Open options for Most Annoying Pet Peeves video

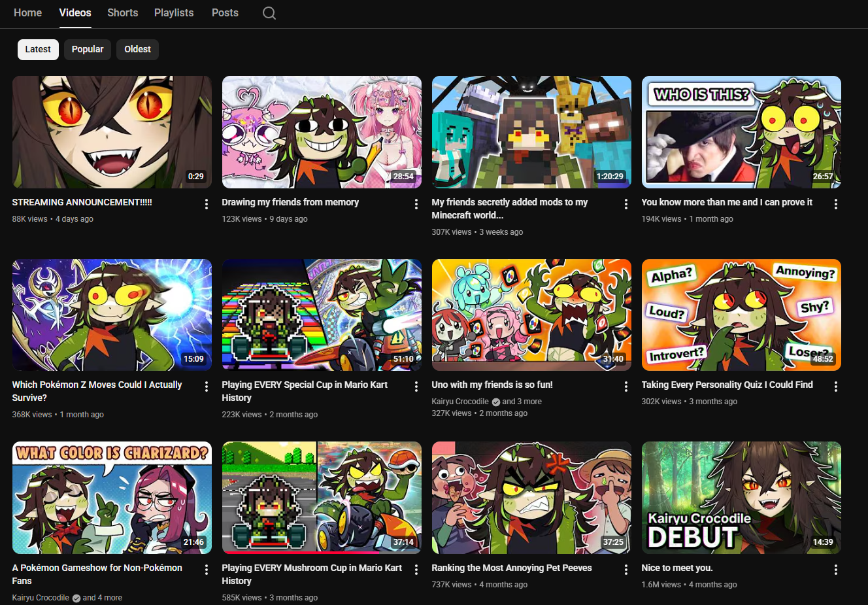[x=626, y=570]
